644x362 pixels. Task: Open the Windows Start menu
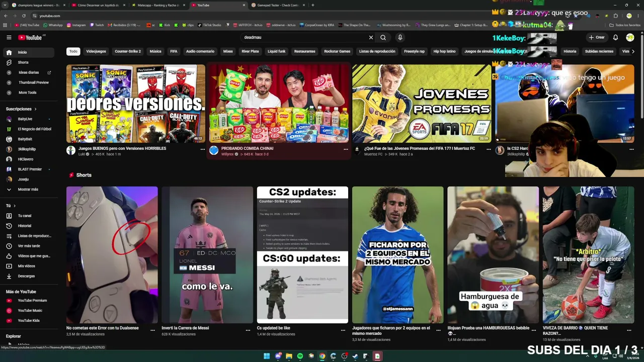point(267,356)
